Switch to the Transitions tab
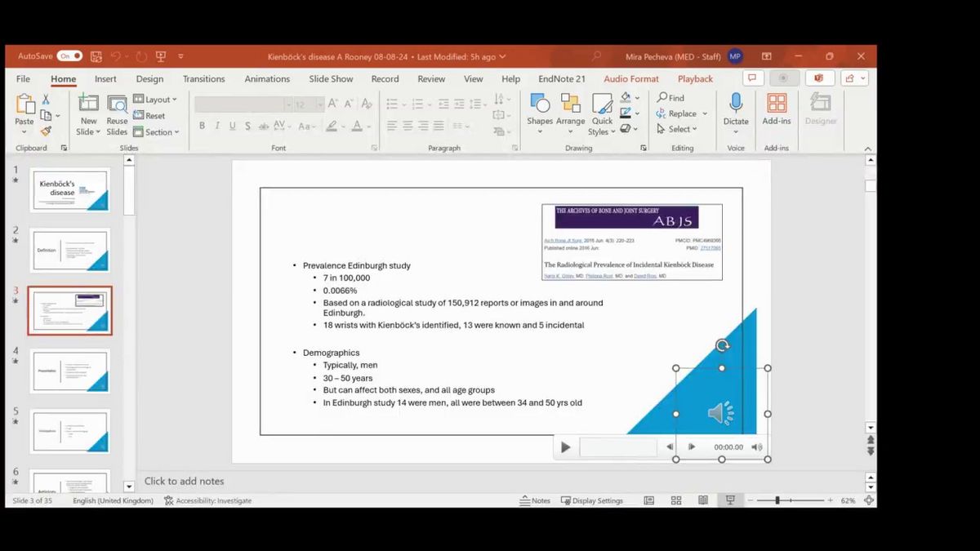 point(204,79)
